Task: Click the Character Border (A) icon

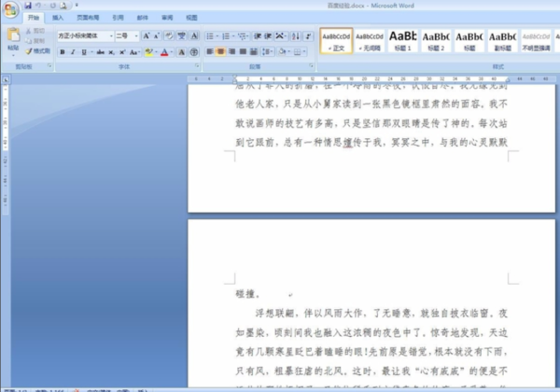Action: click(194, 35)
